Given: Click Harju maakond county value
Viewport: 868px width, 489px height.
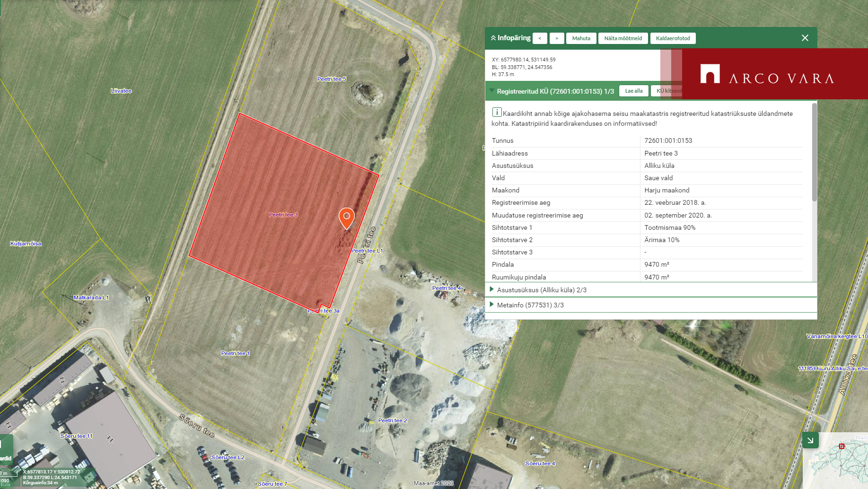Looking at the screenshot, I should coord(666,190).
